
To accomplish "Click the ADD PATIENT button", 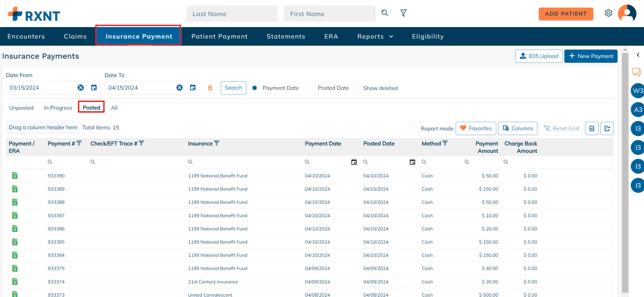I will click(566, 14).
